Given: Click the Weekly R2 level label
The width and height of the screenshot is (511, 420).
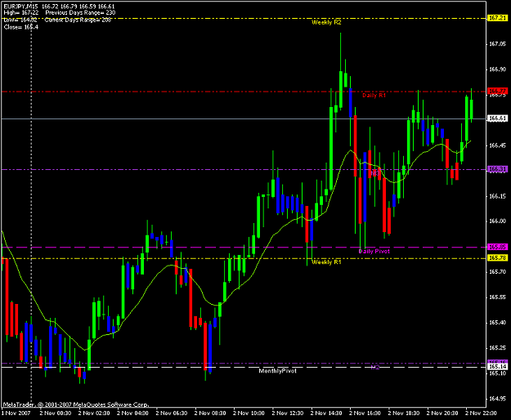Looking at the screenshot, I should (326, 22).
